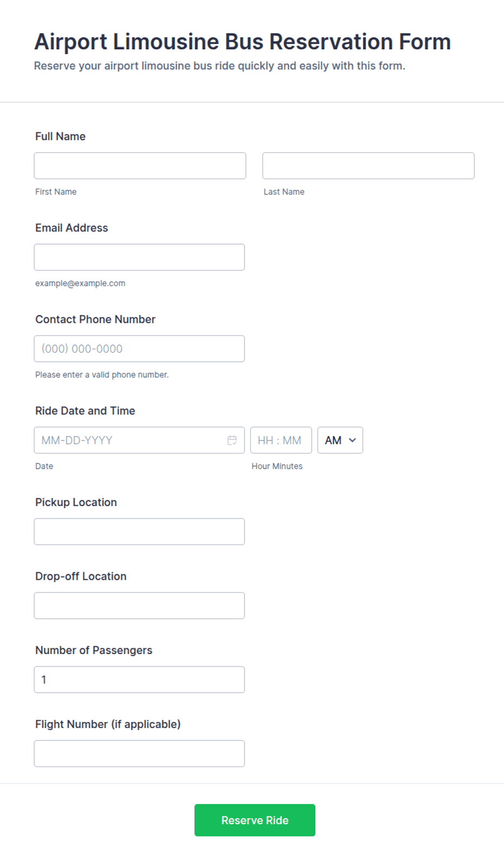
Task: Select the HH : MM time field
Action: click(281, 440)
